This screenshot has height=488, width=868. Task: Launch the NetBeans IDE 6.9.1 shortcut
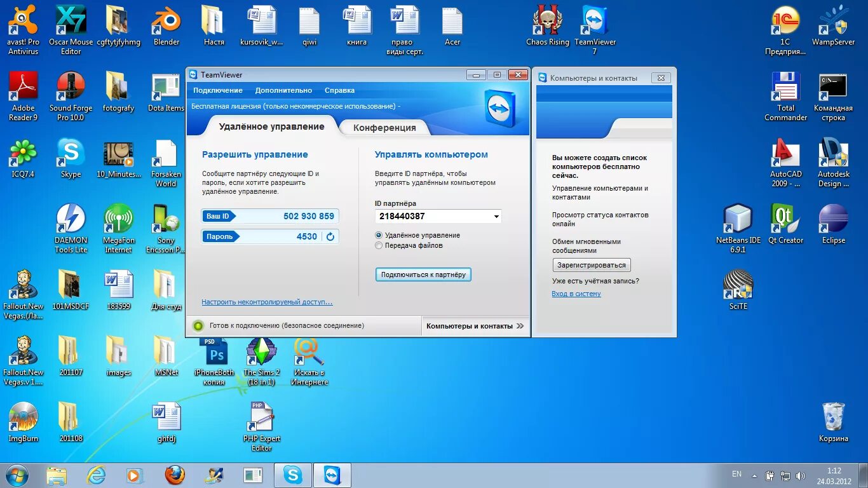[738, 229]
